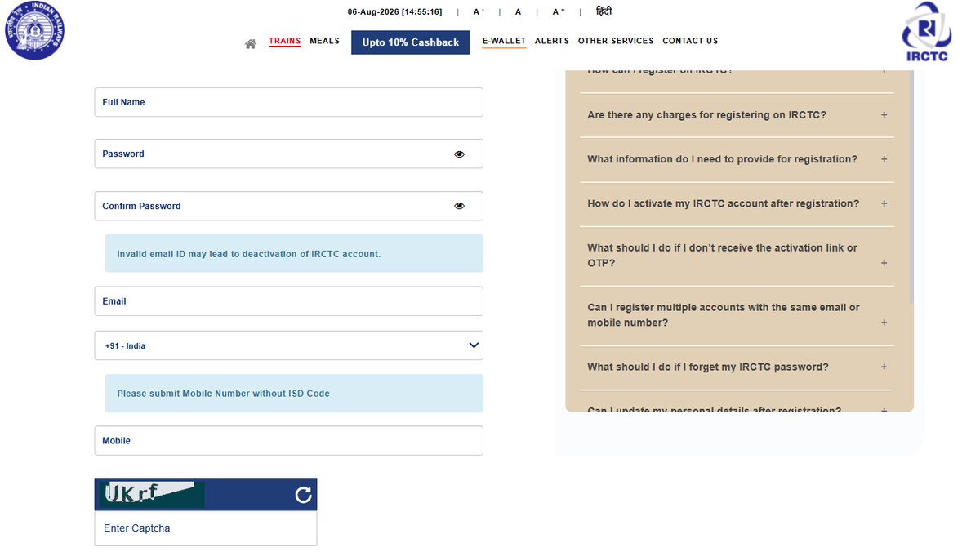The image size is (980, 552).
Task: Focus the Confirm Password input field
Action: (288, 206)
